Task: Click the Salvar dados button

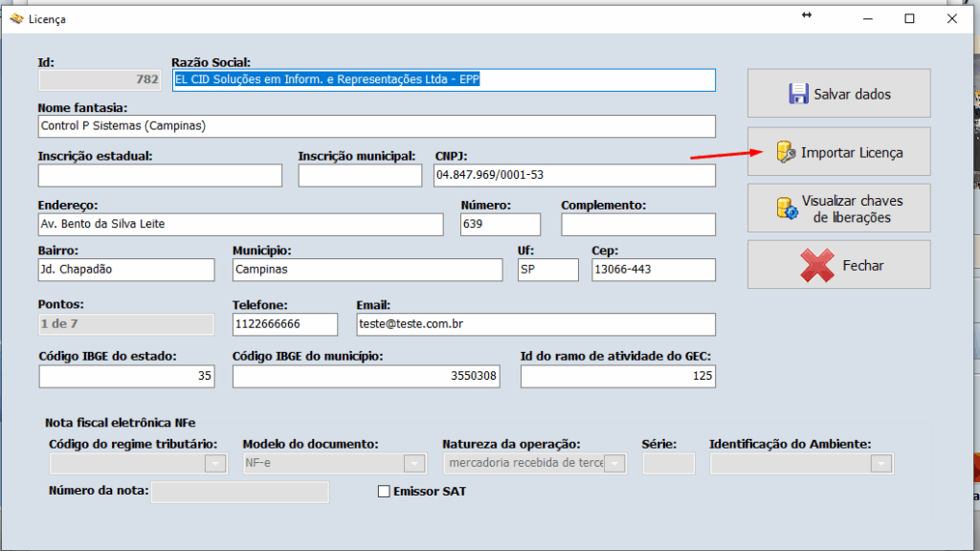Action: 838,92
